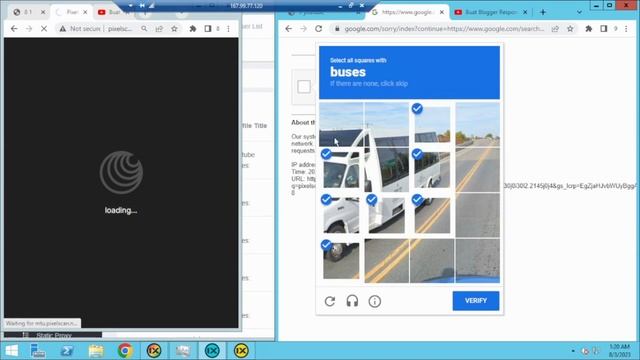This screenshot has height=360, width=640.
Task: Close the 0.1 tab in left Chrome
Action: [x=43, y=12]
